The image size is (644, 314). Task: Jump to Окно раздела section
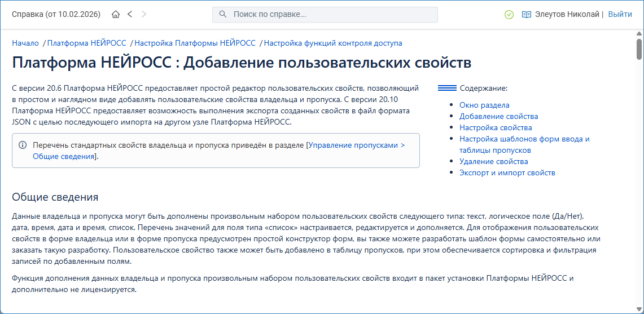[x=484, y=105]
